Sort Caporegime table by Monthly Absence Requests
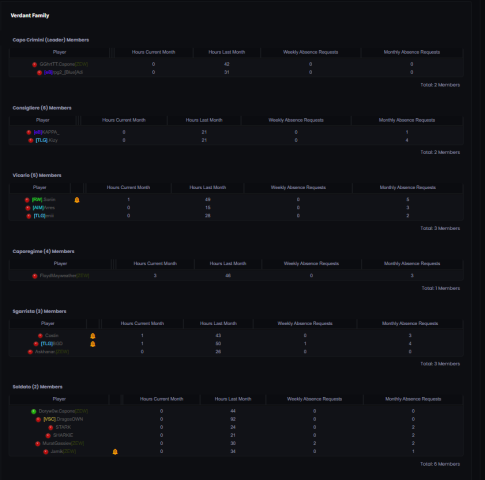Screen dimensions: 485x480 tap(412, 263)
